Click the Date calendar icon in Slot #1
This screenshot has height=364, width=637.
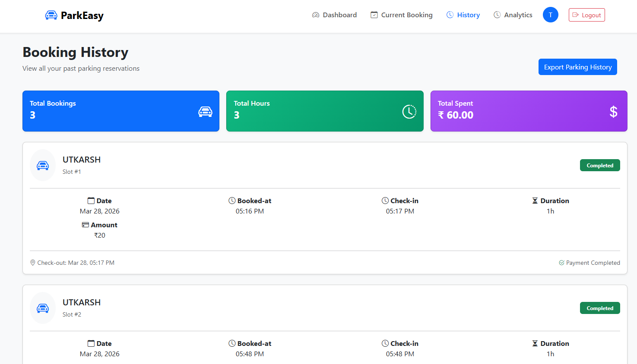tap(91, 201)
